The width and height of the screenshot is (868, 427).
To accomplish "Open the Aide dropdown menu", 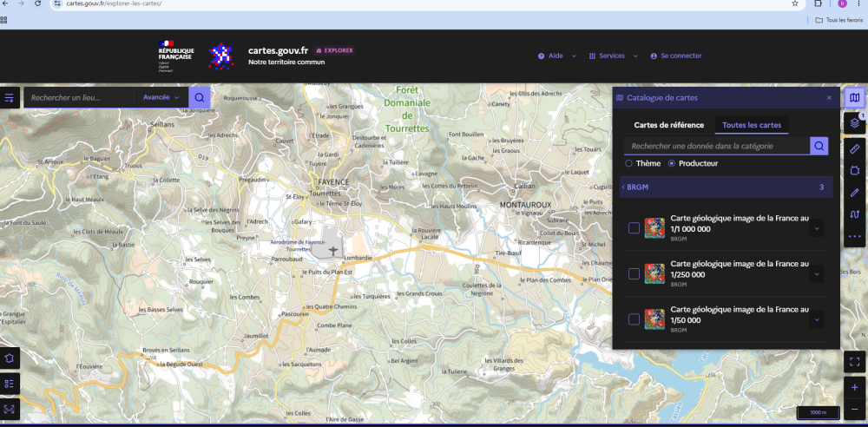I will pyautogui.click(x=557, y=56).
